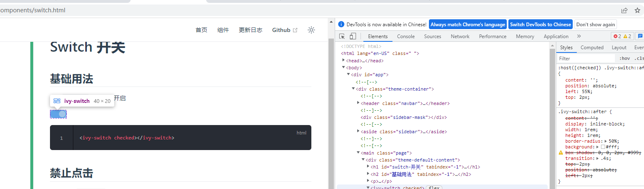This screenshot has width=644, height=189.
Task: Click the flex badge on ivy-switch node
Action: [434, 188]
